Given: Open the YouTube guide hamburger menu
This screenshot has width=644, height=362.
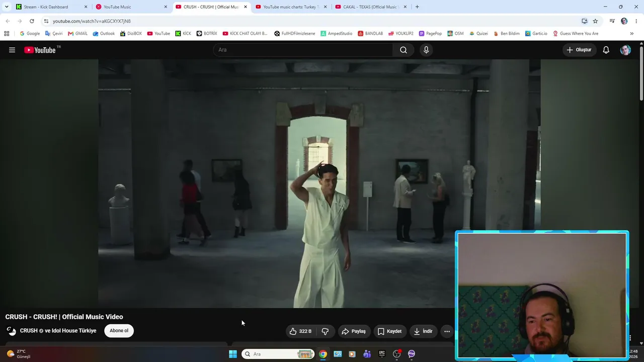Looking at the screenshot, I should pos(12,50).
